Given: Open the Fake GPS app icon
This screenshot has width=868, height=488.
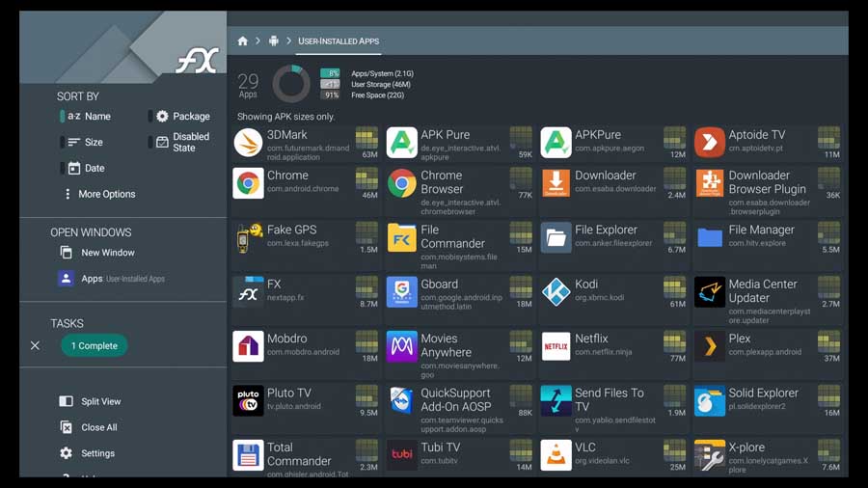Looking at the screenshot, I should click(x=248, y=238).
